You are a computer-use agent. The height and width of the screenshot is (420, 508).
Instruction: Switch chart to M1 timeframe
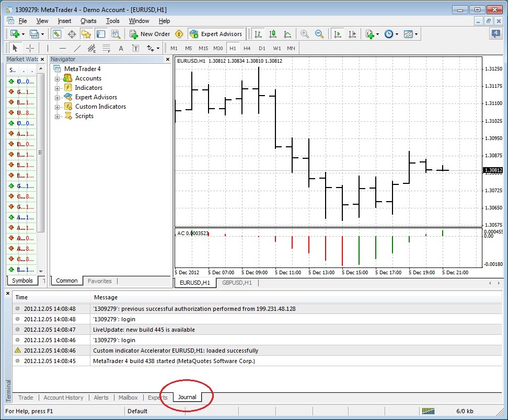(x=174, y=48)
